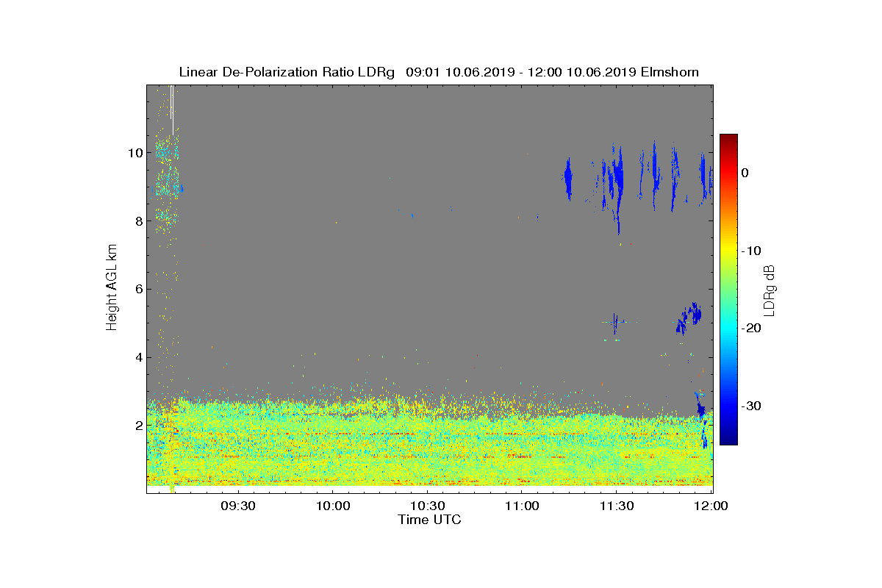This screenshot has height=588, width=882.
Task: Click the height tick label 8
Action: click(x=138, y=220)
